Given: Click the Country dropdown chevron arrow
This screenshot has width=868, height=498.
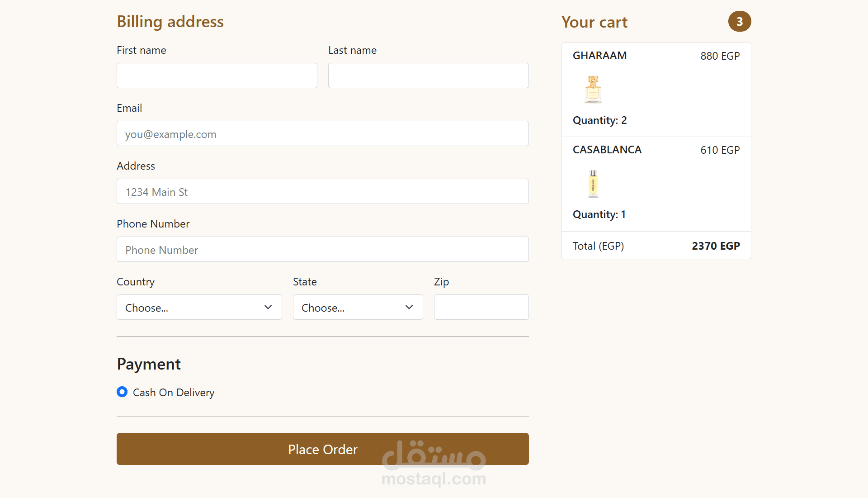Looking at the screenshot, I should pyautogui.click(x=268, y=307).
